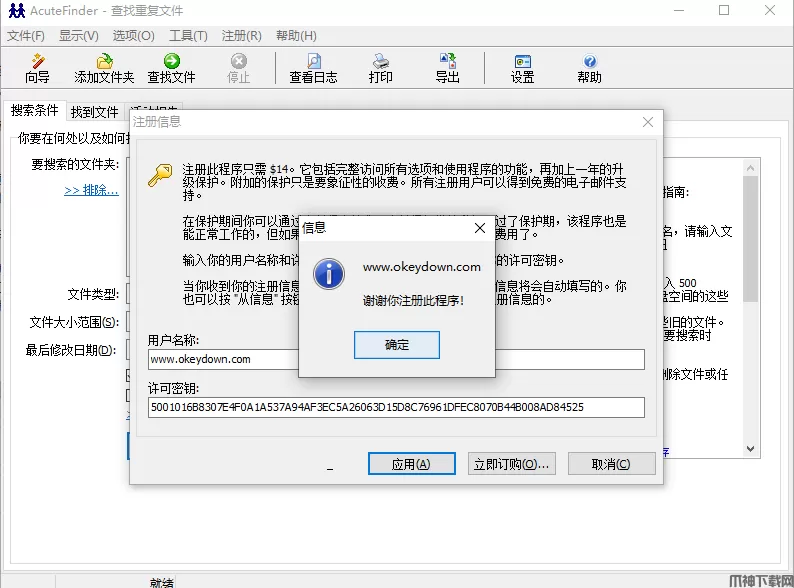Click the 导出 export toolbar icon
Screen dimensions: 794x588
point(448,68)
